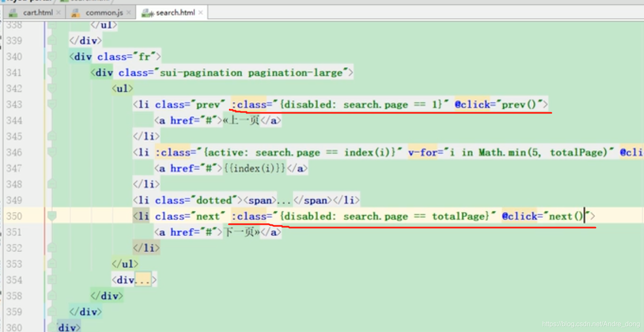
Task: Click the closing div tag on line 359
Action: (x=86, y=312)
